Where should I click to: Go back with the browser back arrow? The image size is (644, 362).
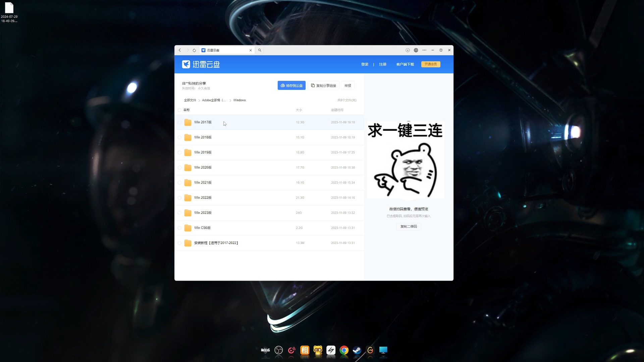(180, 50)
